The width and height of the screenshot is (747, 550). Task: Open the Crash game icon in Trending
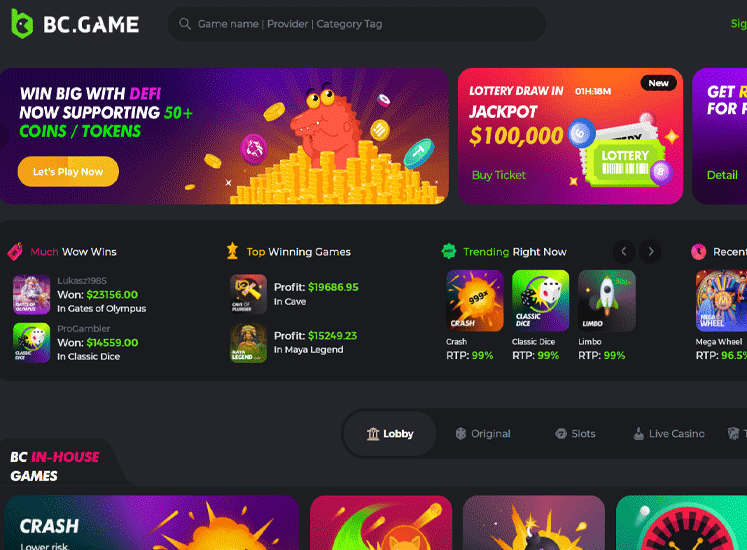[x=474, y=301]
